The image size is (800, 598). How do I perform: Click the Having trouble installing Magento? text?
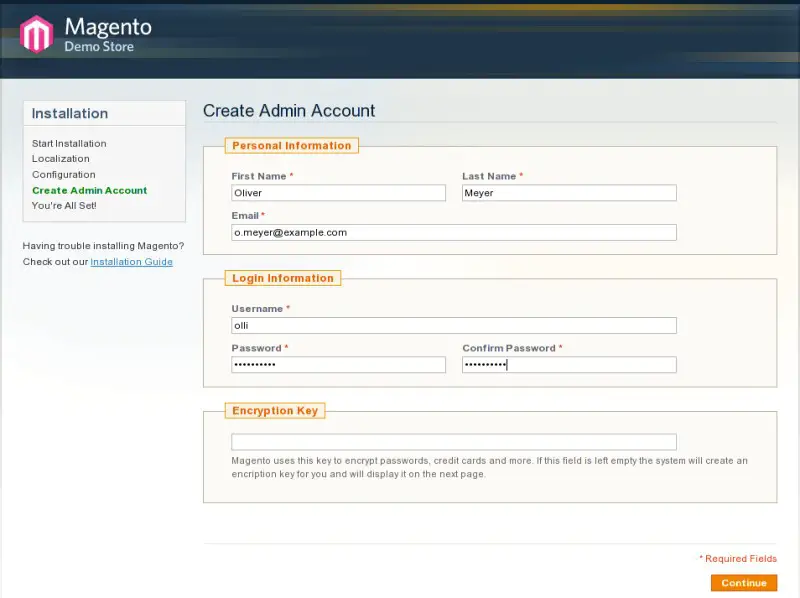click(103, 246)
